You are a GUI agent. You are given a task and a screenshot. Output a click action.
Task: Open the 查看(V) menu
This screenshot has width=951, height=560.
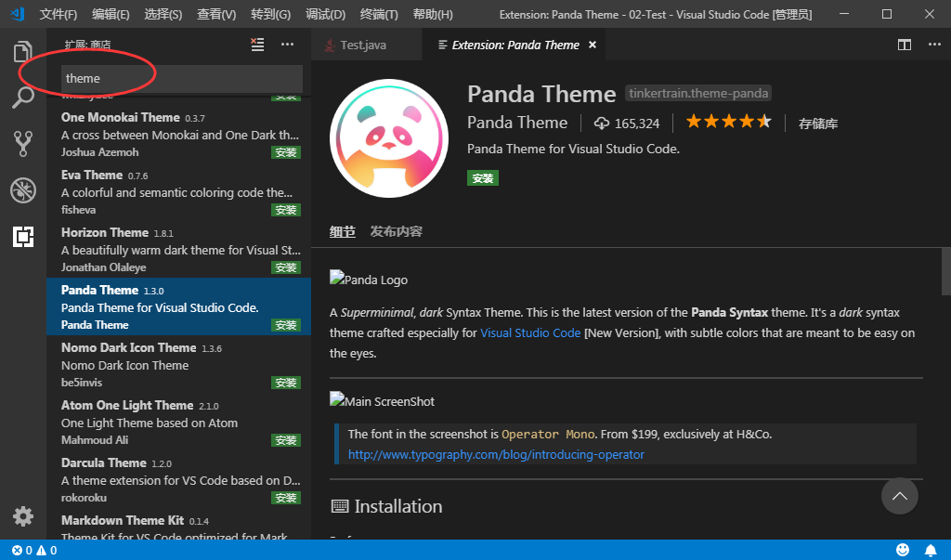click(216, 15)
